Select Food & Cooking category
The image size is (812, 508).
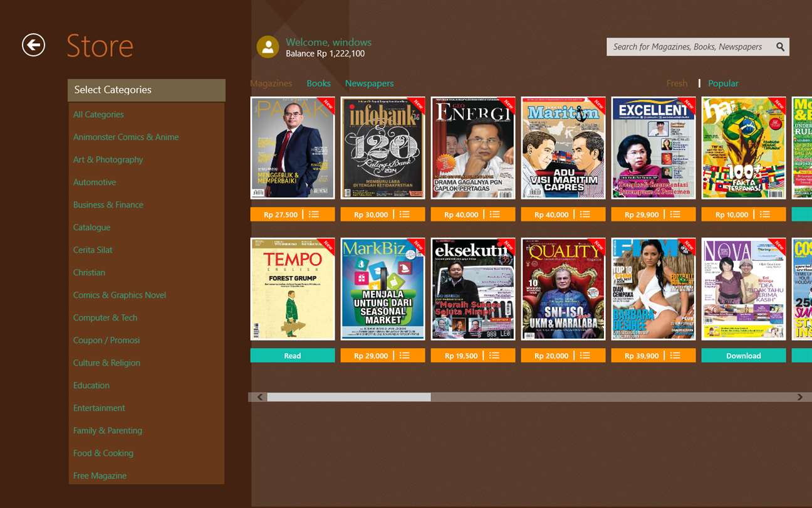point(103,453)
